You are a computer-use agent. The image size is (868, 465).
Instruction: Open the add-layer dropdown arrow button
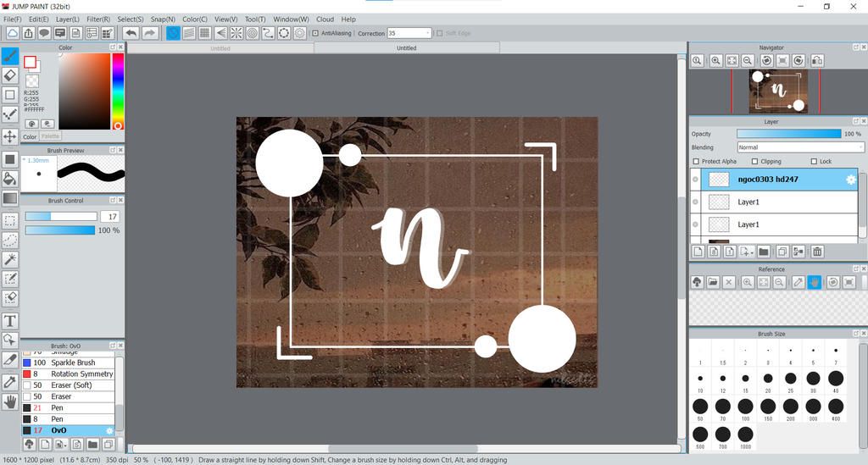click(747, 252)
